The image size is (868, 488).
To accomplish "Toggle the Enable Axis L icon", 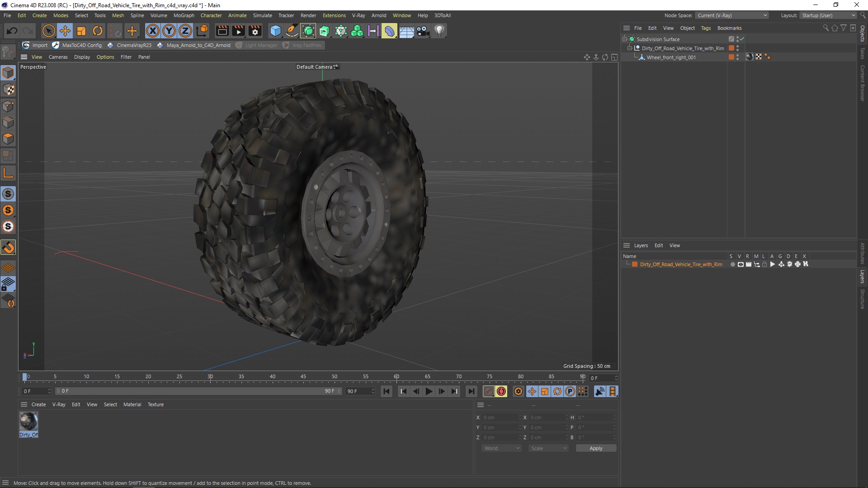I will point(8,173).
